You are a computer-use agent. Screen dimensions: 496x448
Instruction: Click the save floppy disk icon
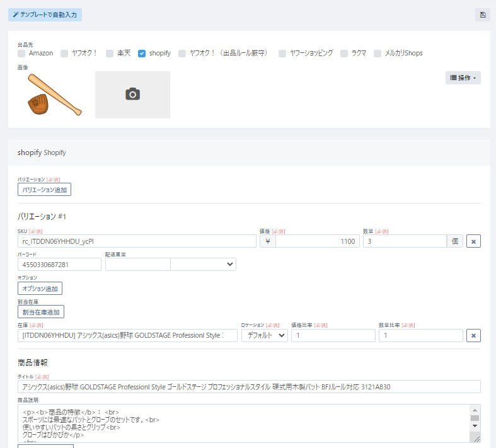483,15
